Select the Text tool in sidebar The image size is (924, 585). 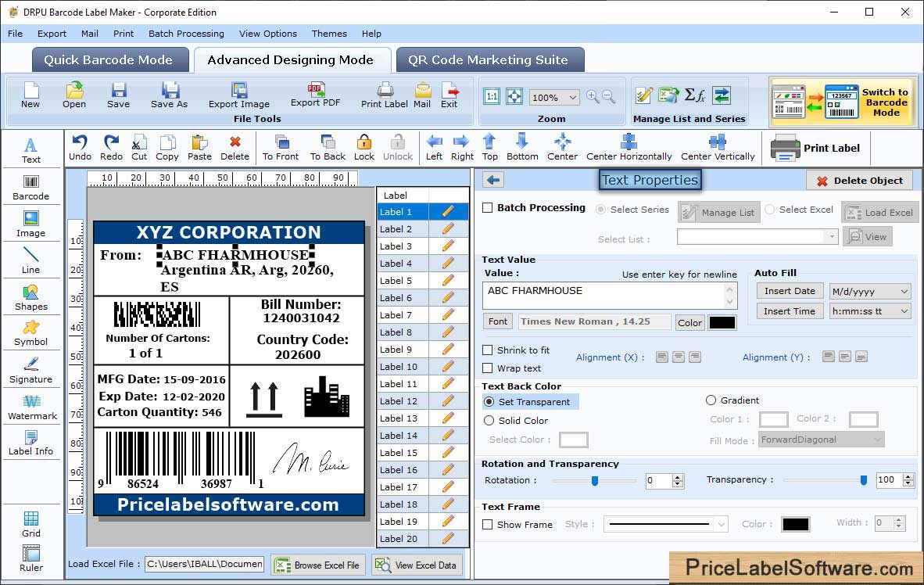click(x=30, y=150)
